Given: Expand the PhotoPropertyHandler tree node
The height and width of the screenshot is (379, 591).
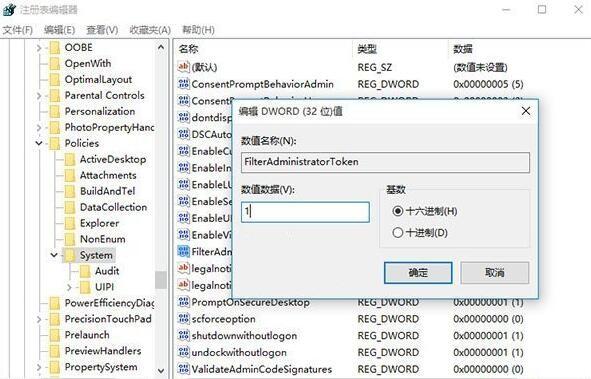Looking at the screenshot, I should pyautogui.click(x=39, y=128).
